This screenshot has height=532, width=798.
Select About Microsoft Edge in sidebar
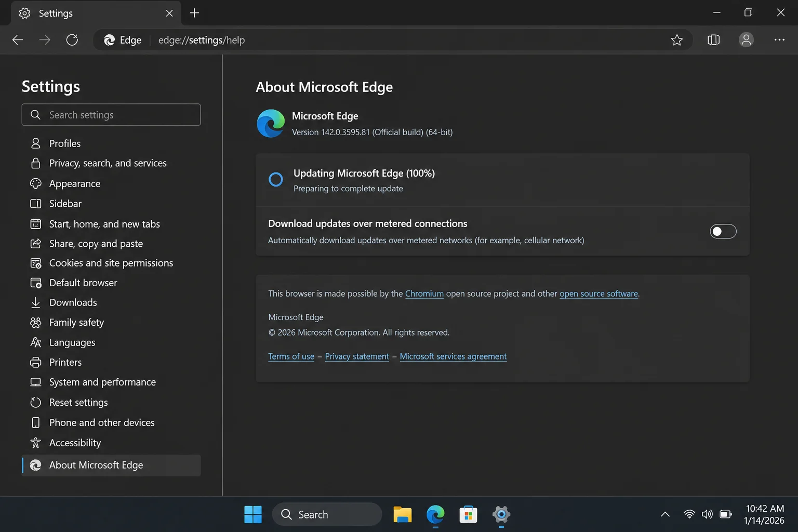click(111, 465)
